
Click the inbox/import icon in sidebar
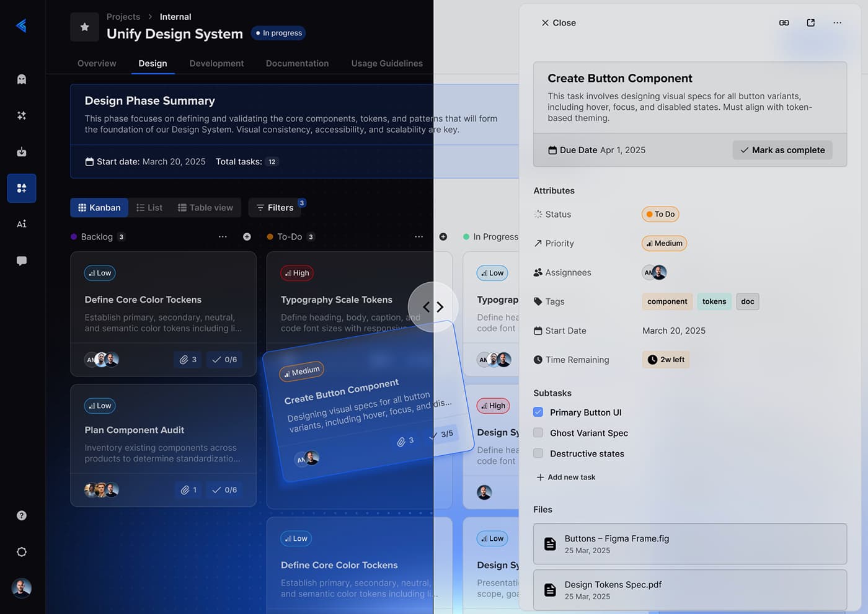pyautogui.click(x=21, y=151)
